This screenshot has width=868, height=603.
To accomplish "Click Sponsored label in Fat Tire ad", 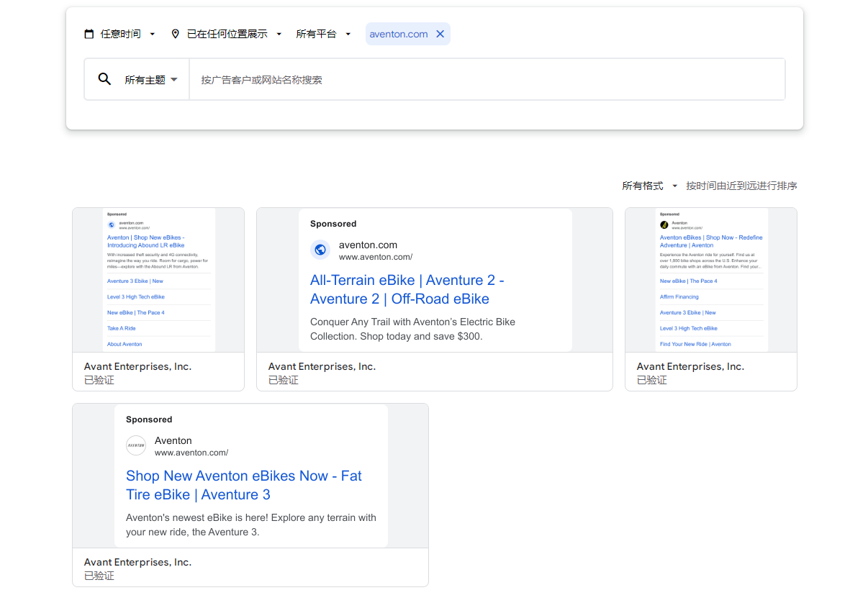I will 149,420.
